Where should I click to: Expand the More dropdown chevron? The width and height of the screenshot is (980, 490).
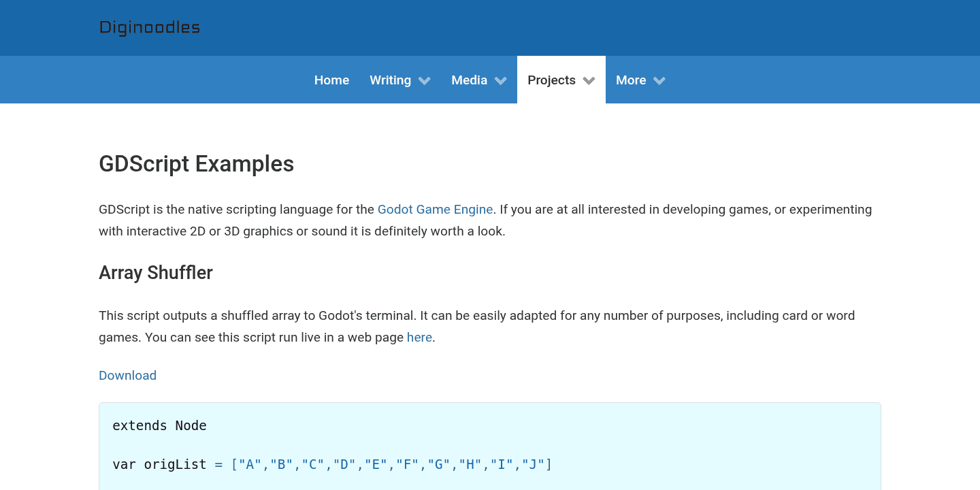coord(659,81)
